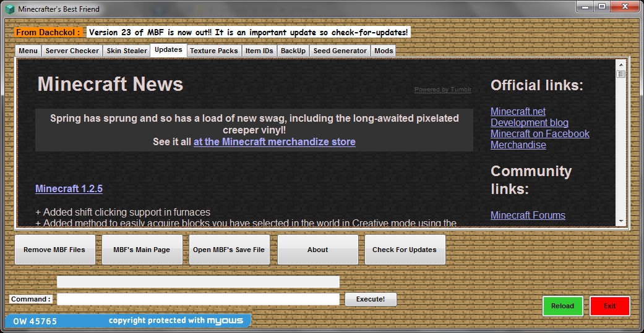Go to the Skin Stealer tab
644x333 pixels.
(127, 51)
